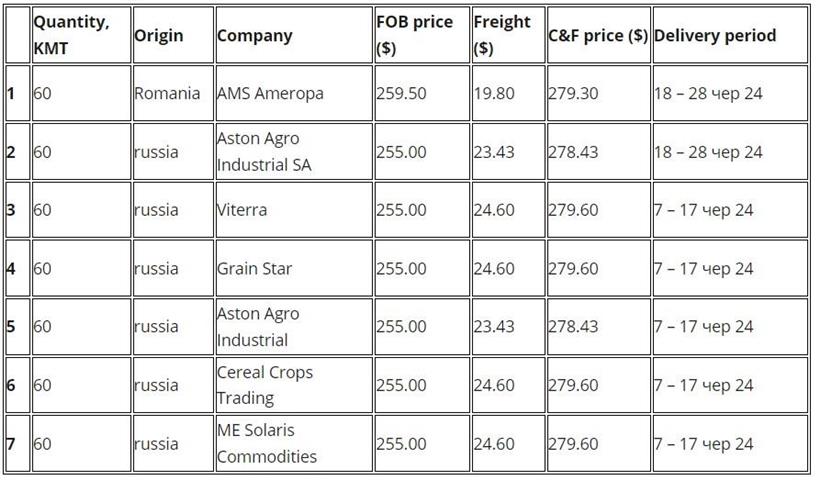Click the 19.80 freight value
820x480 pixels.
tap(494, 93)
